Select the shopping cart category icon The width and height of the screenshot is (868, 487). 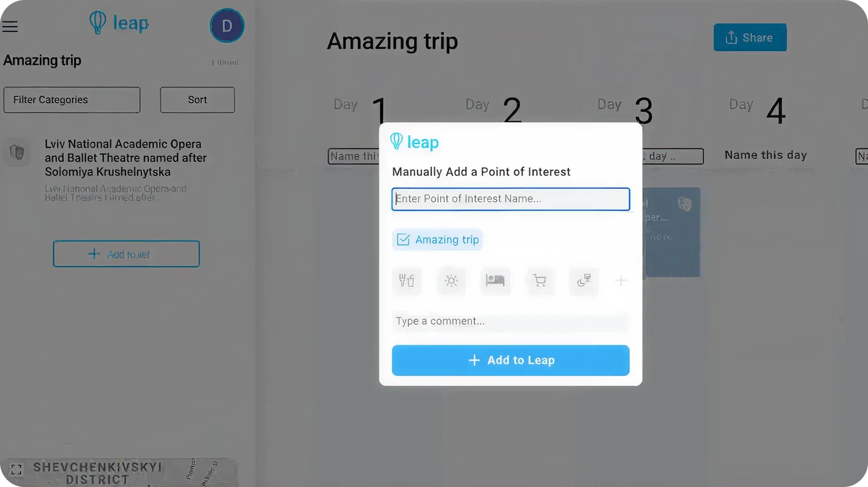(x=539, y=281)
